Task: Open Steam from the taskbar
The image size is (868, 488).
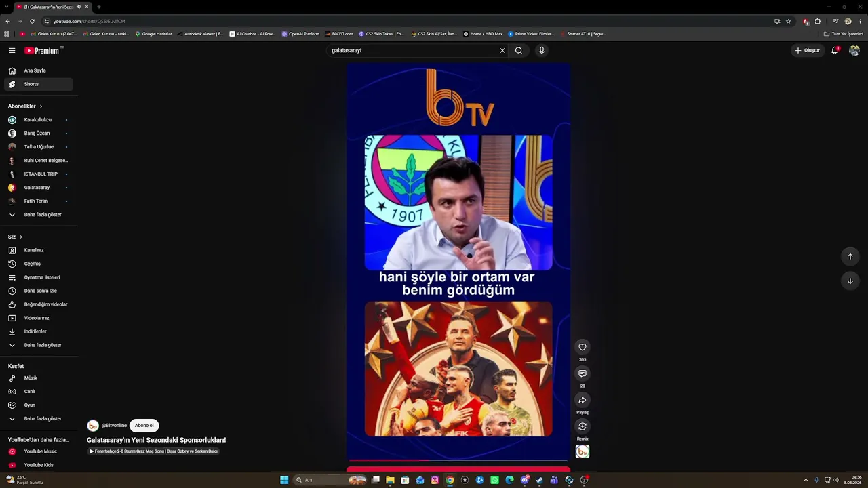Action: [539, 480]
